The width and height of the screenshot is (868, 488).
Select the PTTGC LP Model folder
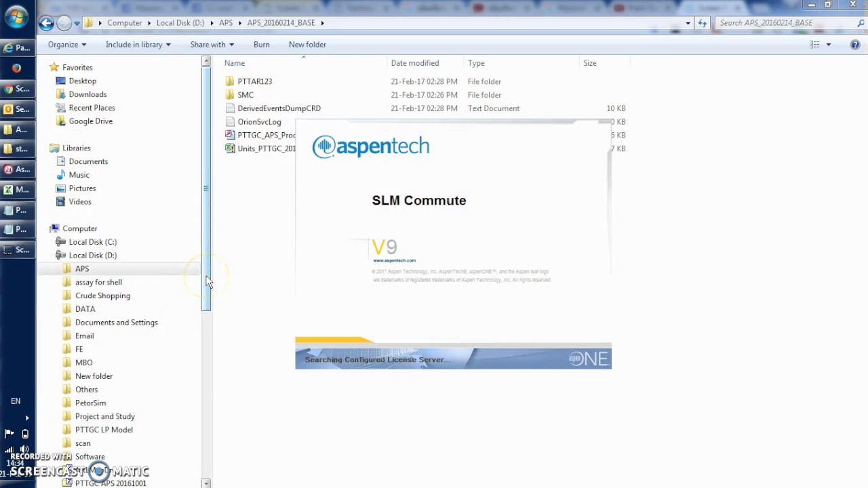104,430
